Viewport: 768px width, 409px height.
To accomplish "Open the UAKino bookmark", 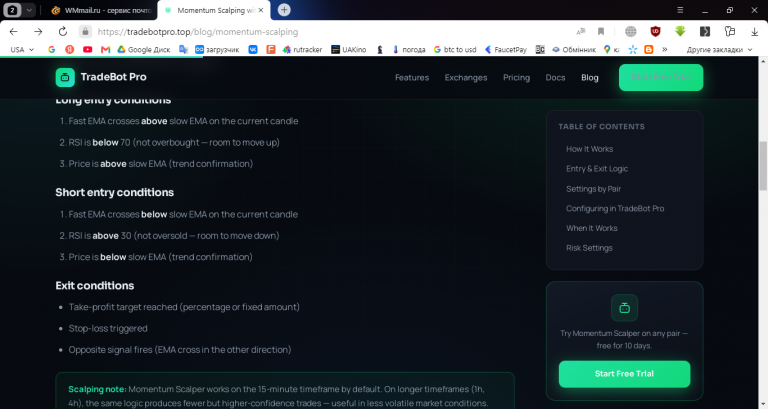I will pos(349,49).
